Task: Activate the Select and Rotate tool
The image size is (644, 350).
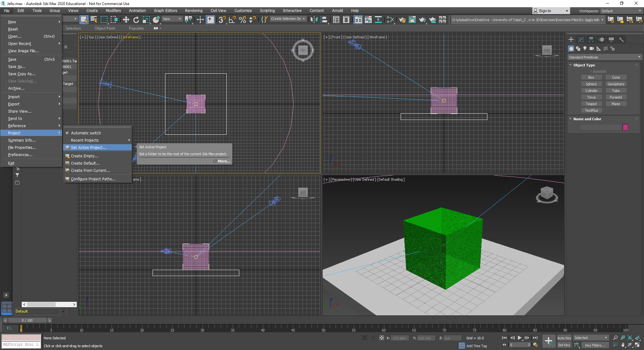Action: point(136,19)
